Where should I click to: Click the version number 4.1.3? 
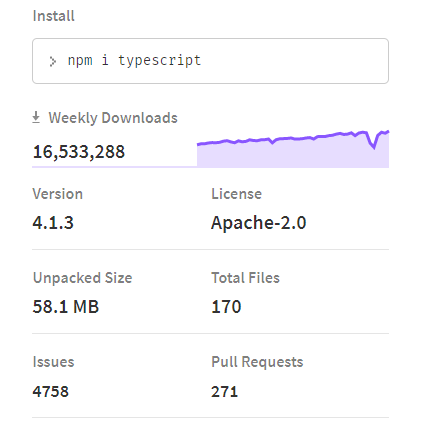53,223
